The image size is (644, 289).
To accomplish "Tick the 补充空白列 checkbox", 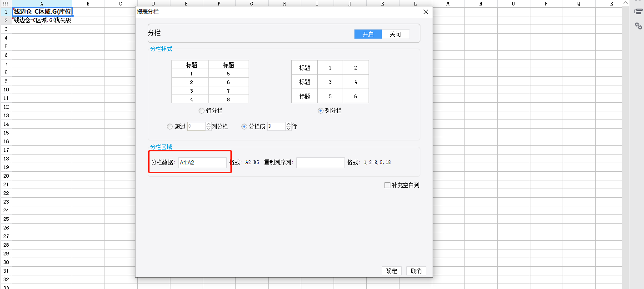I will [x=387, y=185].
